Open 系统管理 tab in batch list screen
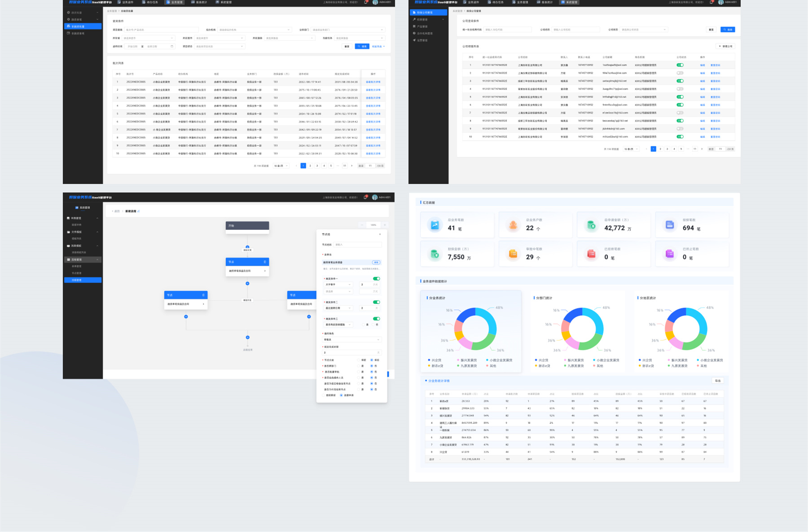The height and width of the screenshot is (532, 808). (x=224, y=2)
